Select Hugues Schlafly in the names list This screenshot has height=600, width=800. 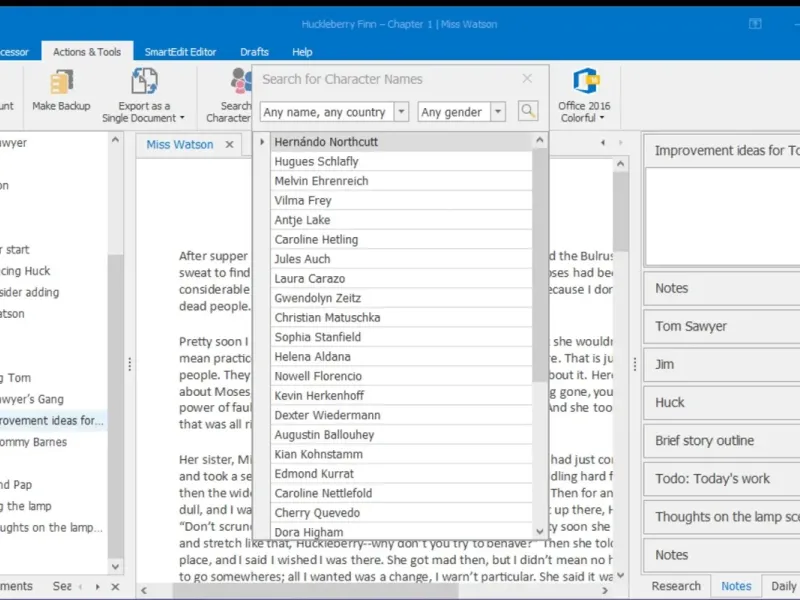pyautogui.click(x=316, y=161)
